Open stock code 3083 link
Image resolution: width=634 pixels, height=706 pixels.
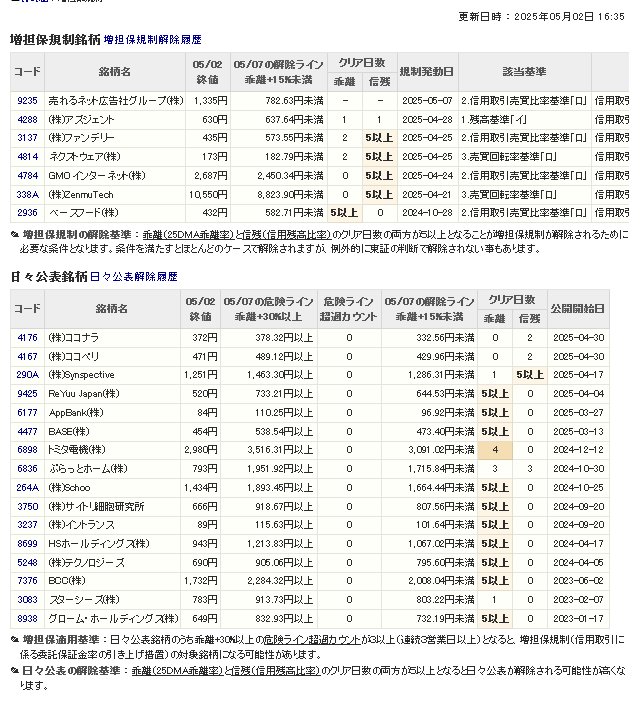[x=27, y=600]
